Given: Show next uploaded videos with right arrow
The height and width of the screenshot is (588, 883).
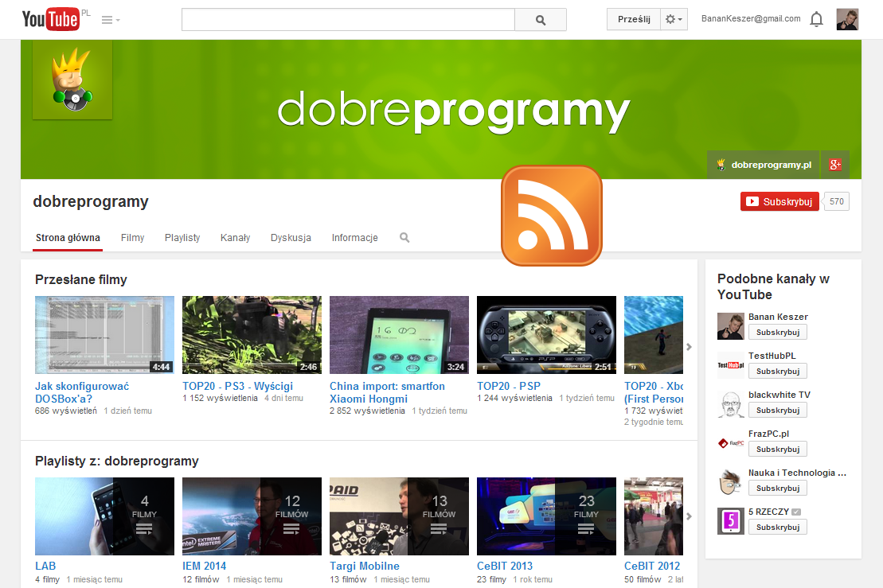Looking at the screenshot, I should point(689,347).
